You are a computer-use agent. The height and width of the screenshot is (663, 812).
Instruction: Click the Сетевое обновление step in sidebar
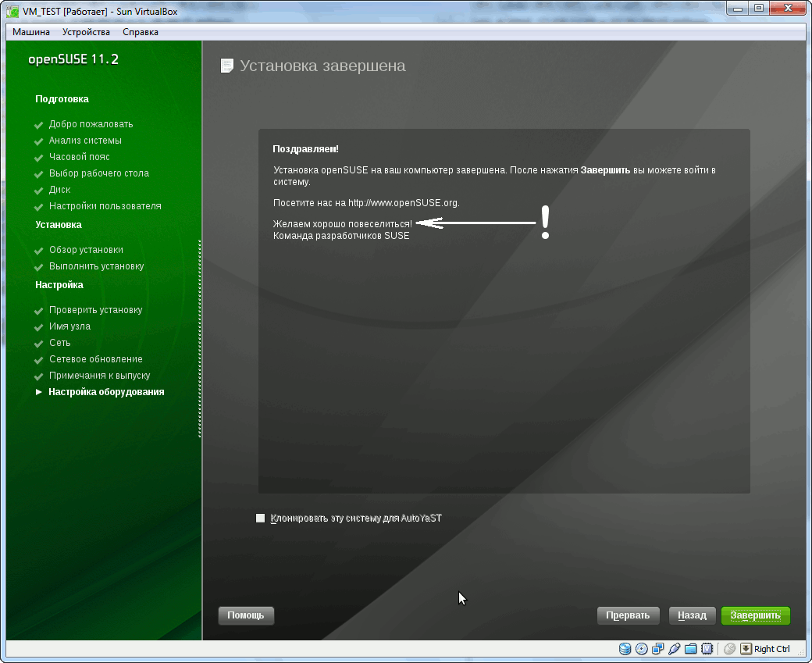pyautogui.click(x=95, y=359)
